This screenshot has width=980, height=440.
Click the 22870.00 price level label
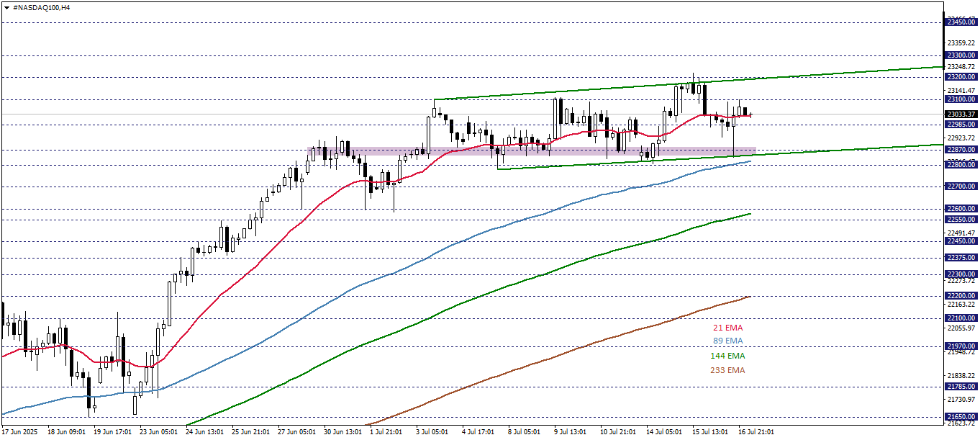pos(961,149)
